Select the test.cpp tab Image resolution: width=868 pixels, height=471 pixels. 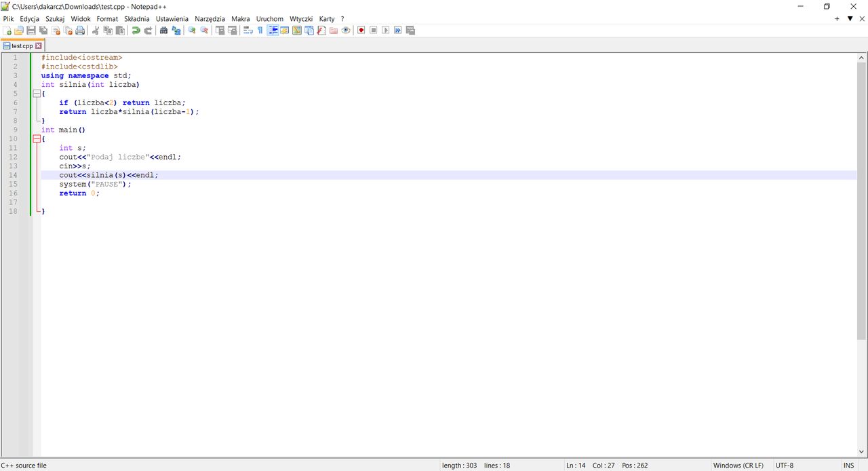coord(22,45)
